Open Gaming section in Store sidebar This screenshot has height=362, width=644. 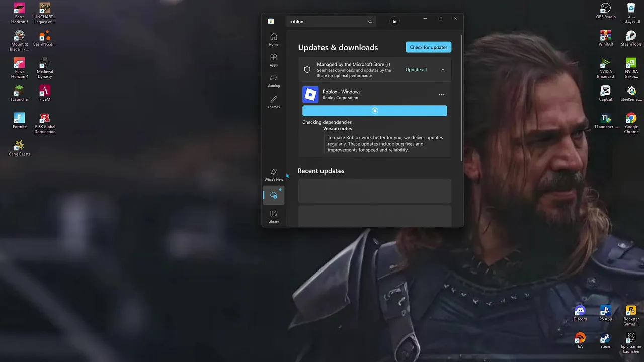click(x=274, y=81)
